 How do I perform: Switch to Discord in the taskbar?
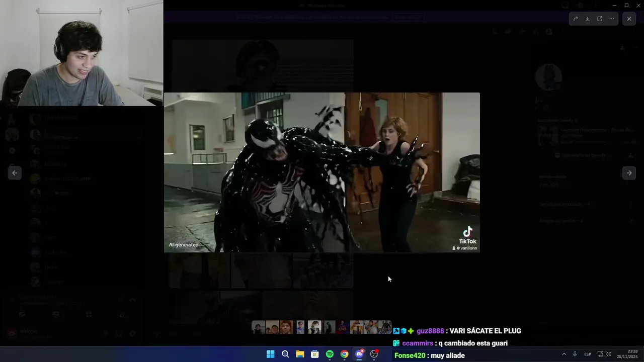coord(359,354)
